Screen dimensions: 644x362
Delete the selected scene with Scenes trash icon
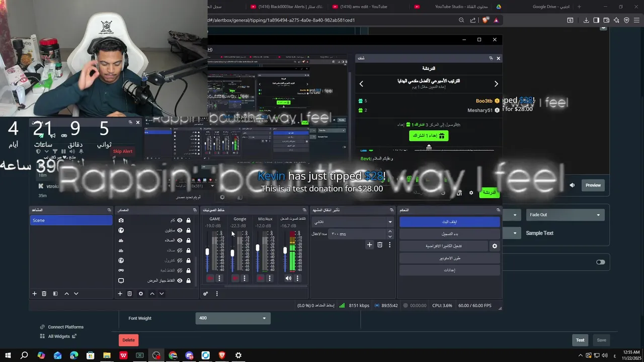click(x=44, y=294)
